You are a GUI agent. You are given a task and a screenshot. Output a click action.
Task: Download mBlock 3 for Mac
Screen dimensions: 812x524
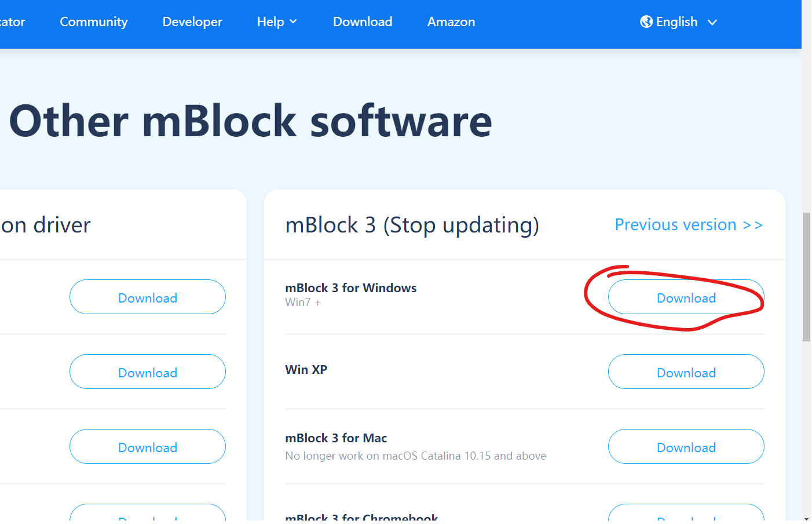pos(686,447)
